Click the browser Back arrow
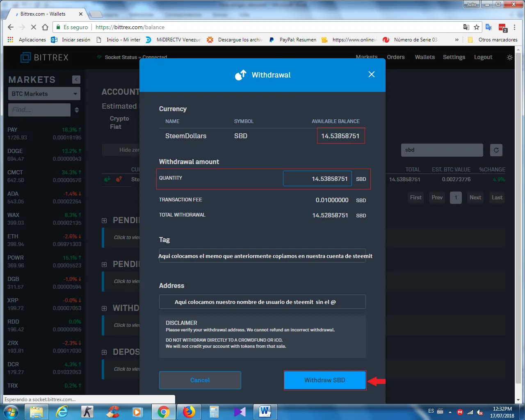525x420 pixels. tap(11, 27)
